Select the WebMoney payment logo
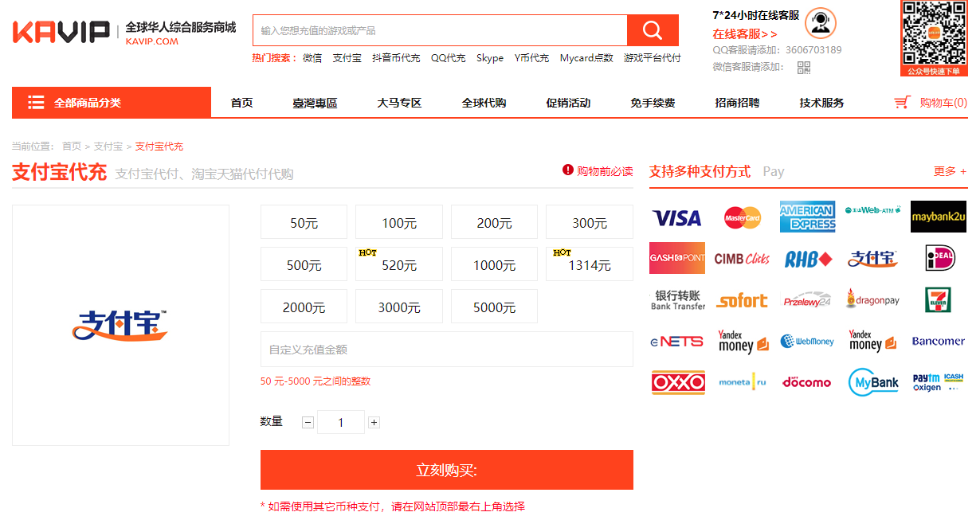The width and height of the screenshot is (980, 516). 807,342
